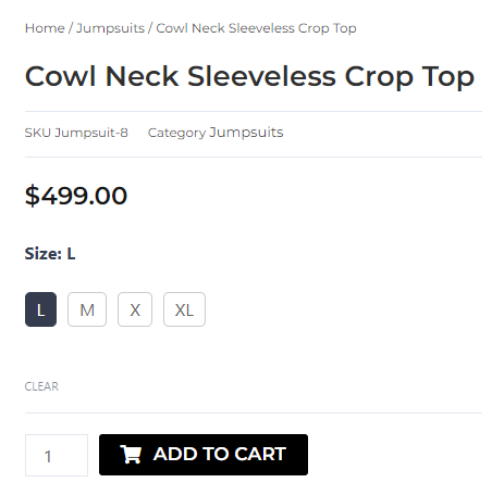Image resolution: width=500 pixels, height=500 pixels.
Task: Click the shopping cart icon
Action: point(131,454)
